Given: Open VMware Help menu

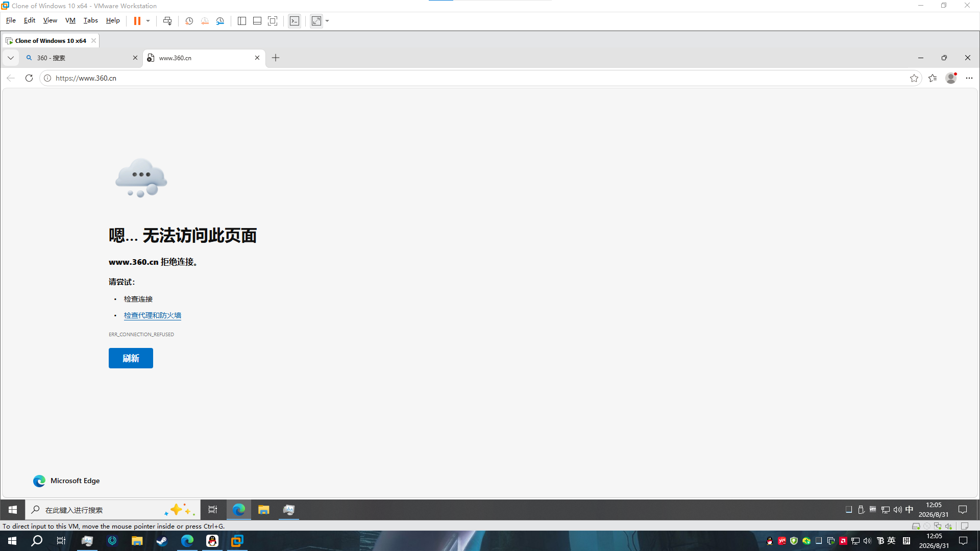Looking at the screenshot, I should 113,20.
